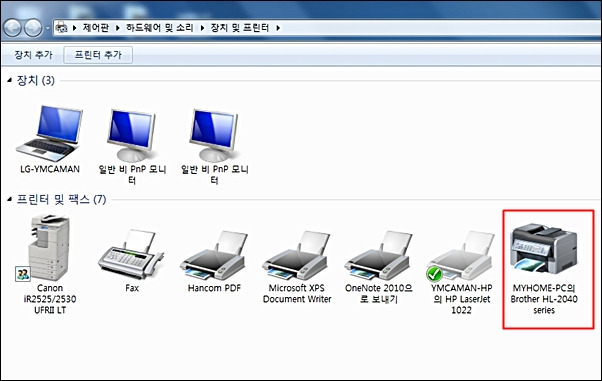Viewport: 602px width, 381px height.
Task: Go to 제어판 in the address breadcrumb
Action: 96,28
